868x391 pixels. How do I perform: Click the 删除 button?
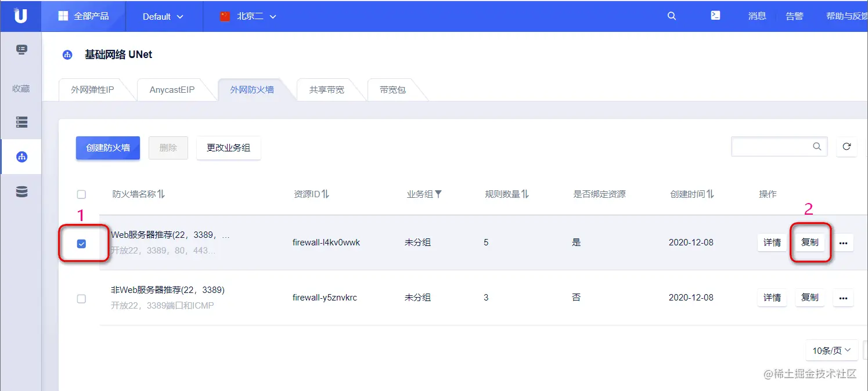pyautogui.click(x=168, y=148)
